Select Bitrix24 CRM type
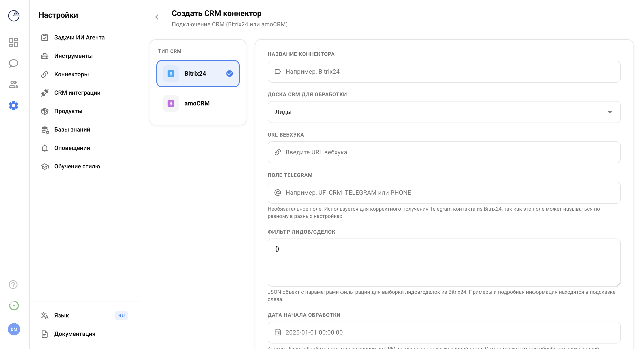Viewport: 644px width, 349px height. coord(198,74)
